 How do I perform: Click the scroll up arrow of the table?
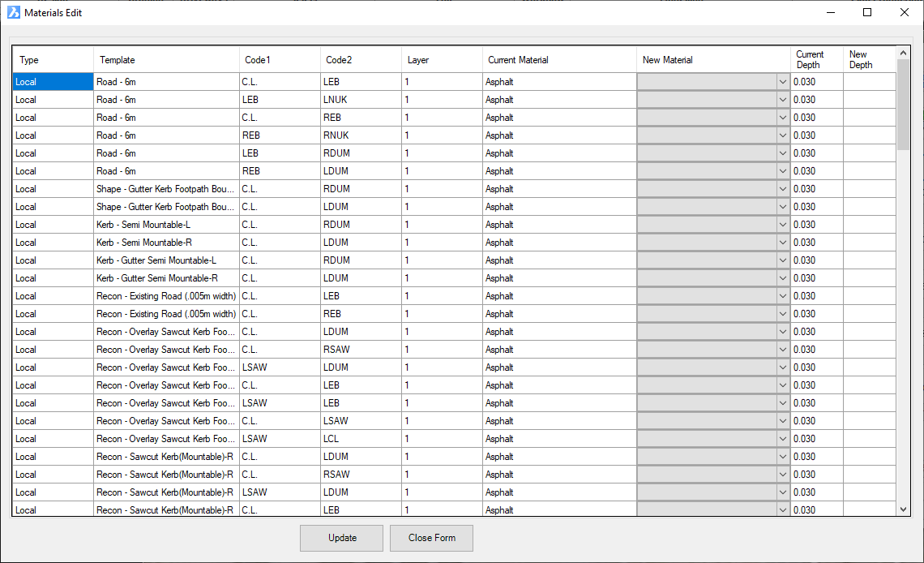[x=904, y=53]
